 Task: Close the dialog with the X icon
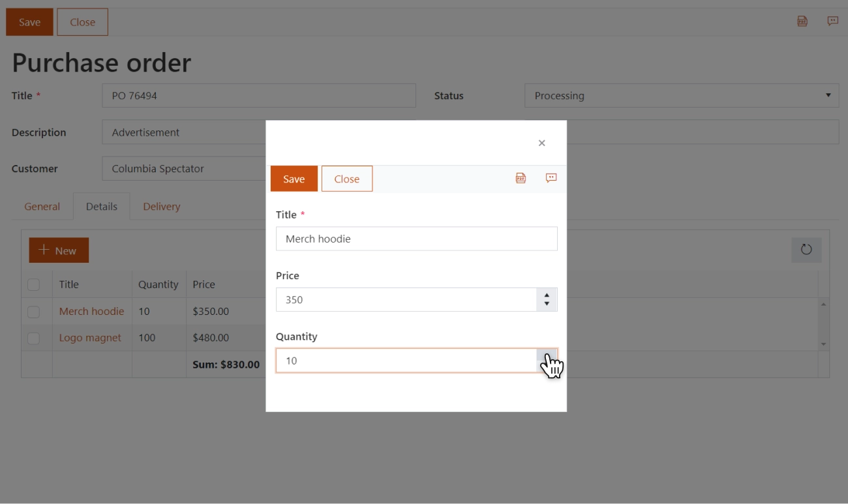pyautogui.click(x=541, y=143)
